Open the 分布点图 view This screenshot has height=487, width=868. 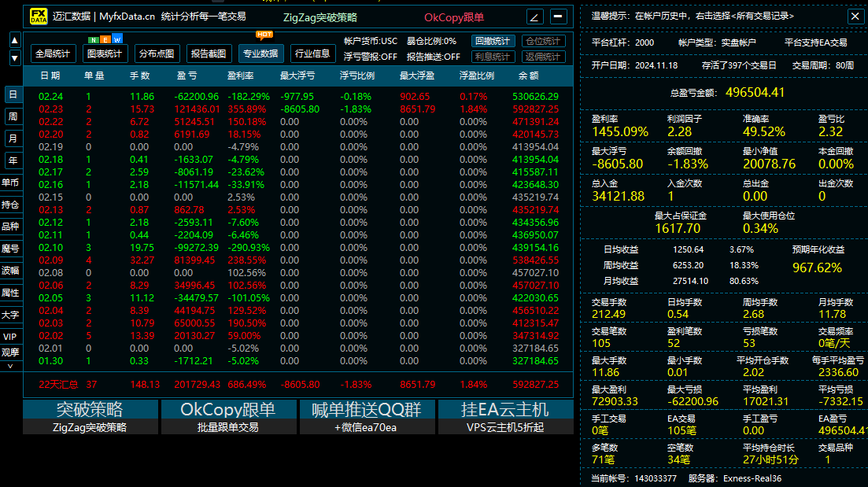pos(157,53)
